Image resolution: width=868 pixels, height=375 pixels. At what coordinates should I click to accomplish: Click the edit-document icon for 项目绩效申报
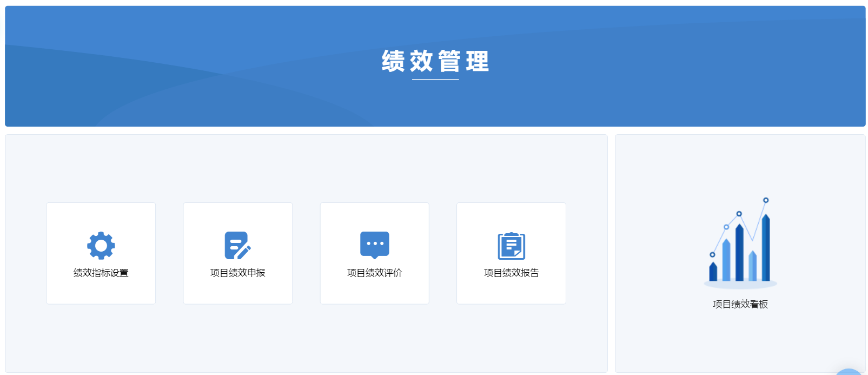237,246
